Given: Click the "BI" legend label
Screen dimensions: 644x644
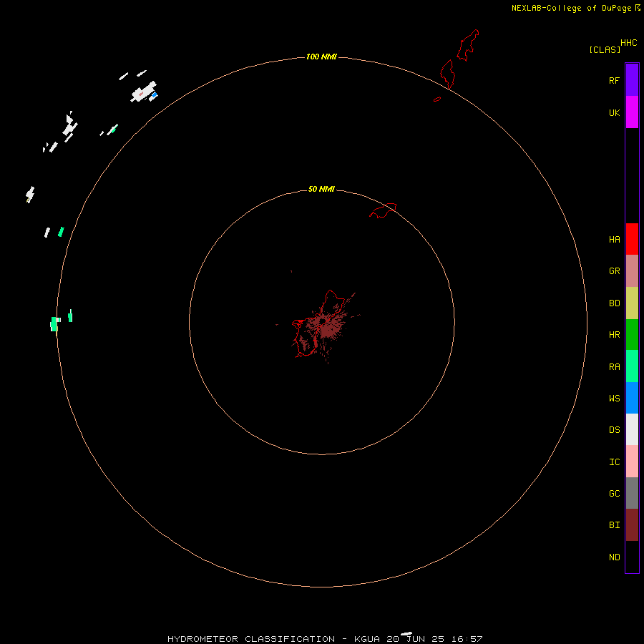Looking at the screenshot, I should point(615,525).
